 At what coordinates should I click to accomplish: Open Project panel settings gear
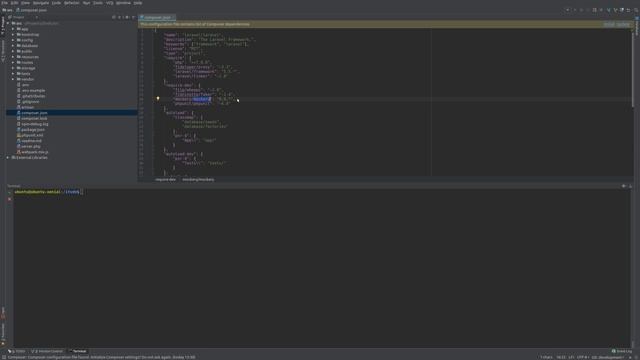(x=127, y=17)
